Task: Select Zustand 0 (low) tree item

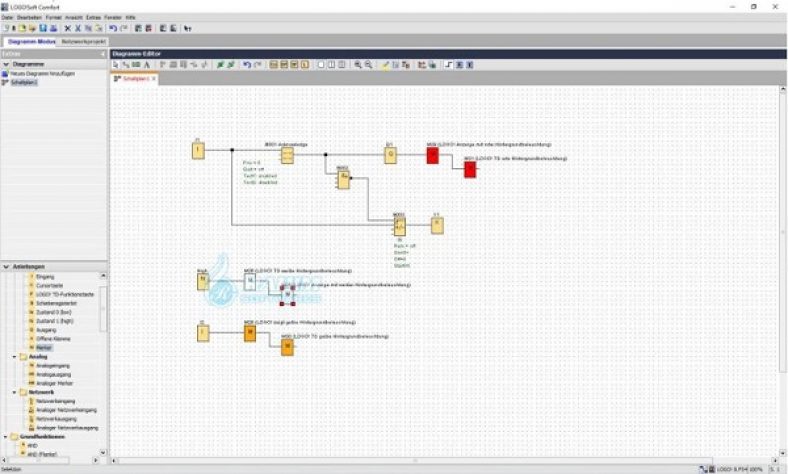Action: pos(53,312)
